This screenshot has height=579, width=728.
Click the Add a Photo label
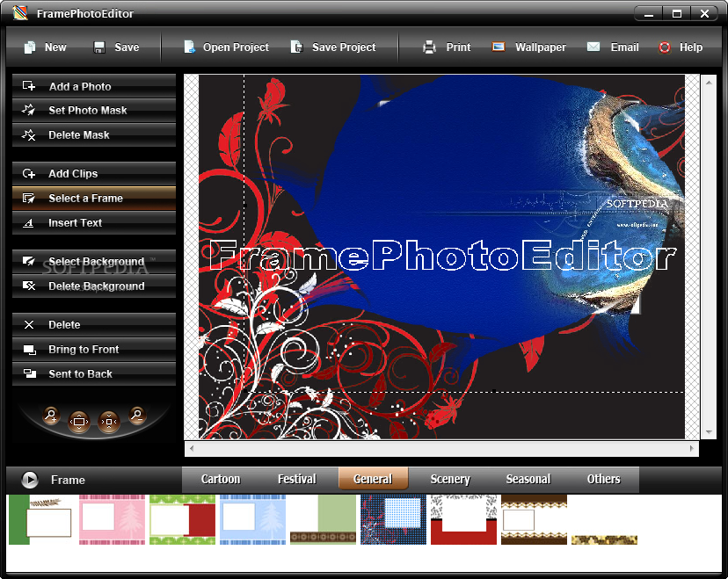click(80, 86)
